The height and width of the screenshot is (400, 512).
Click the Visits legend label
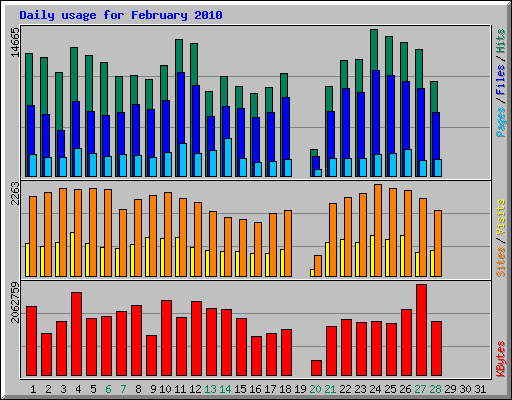pyautogui.click(x=501, y=217)
